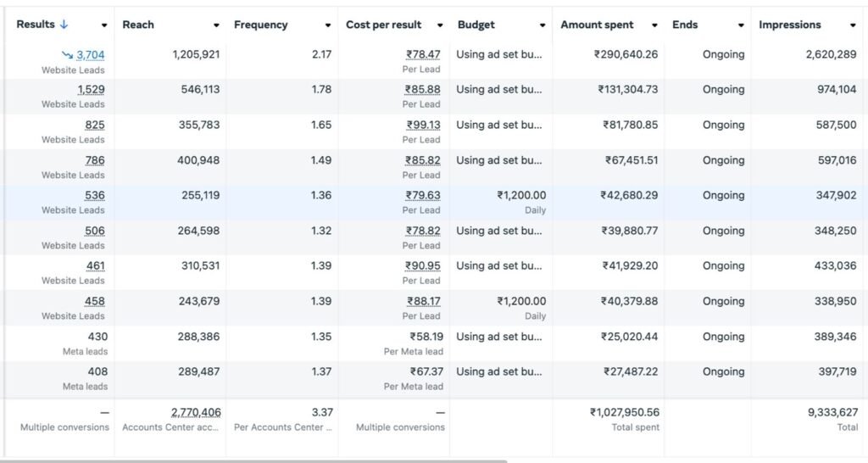Open the 3,704 Website Leads result link
The image size is (868, 463).
(x=91, y=55)
